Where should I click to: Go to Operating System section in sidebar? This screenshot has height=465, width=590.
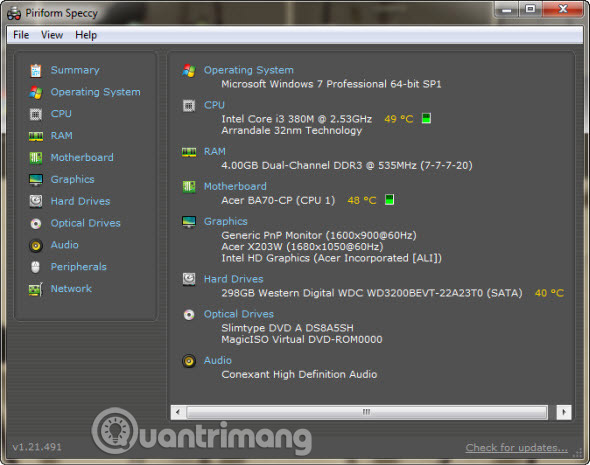96,92
